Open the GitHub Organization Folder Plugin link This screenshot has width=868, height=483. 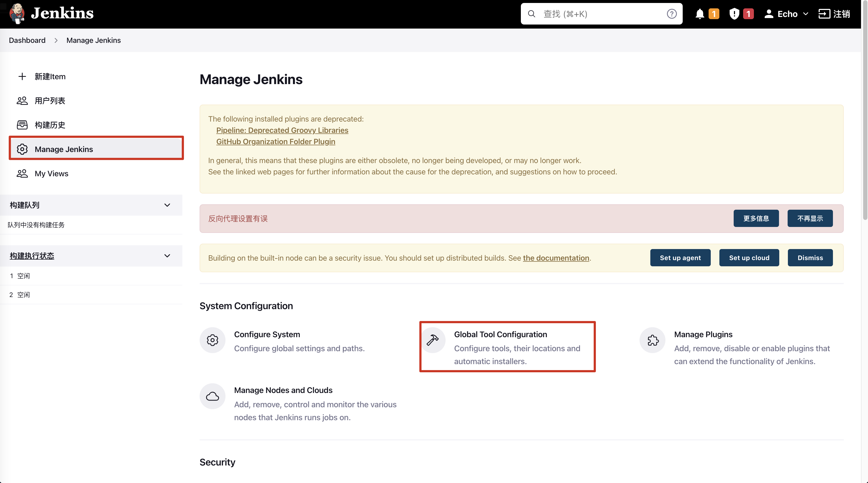pos(275,142)
